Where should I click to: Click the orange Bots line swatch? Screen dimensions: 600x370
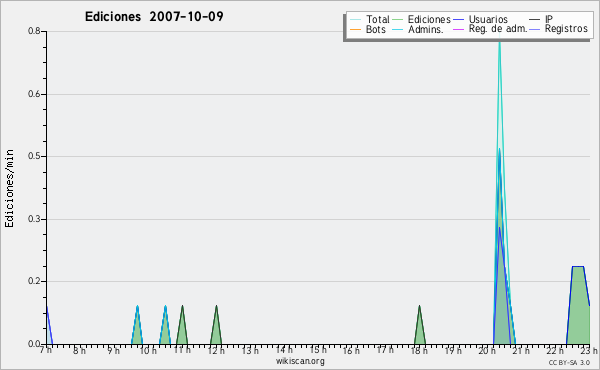355,29
